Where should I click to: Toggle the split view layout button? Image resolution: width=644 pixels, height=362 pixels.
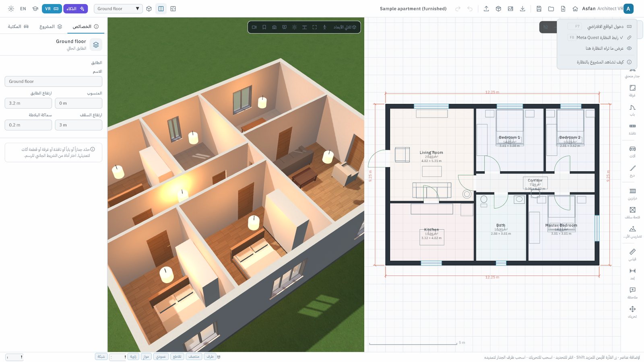(161, 8)
